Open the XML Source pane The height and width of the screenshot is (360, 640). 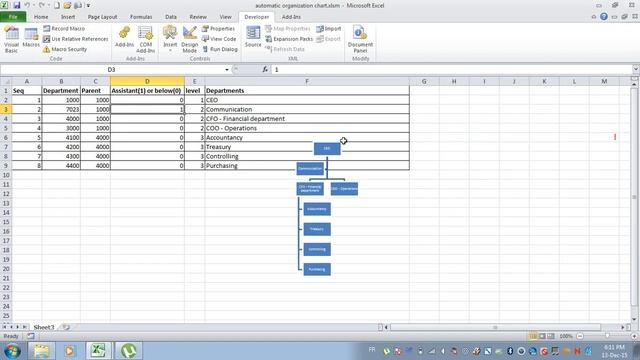253,37
